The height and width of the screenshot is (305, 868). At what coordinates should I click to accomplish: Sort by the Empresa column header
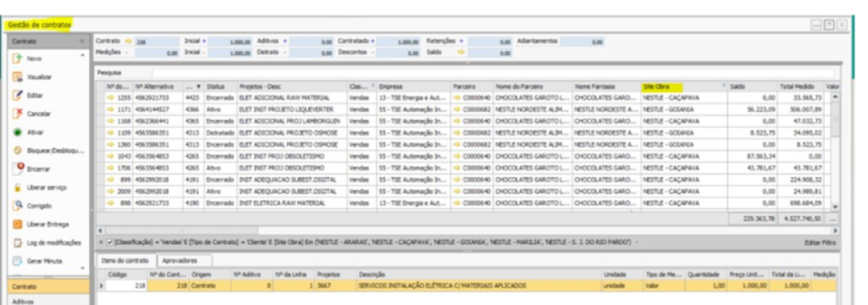tap(414, 87)
